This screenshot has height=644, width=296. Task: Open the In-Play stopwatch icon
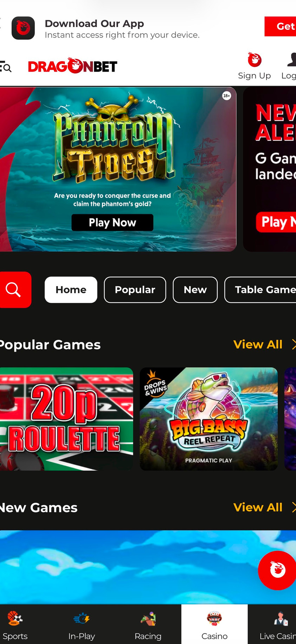pos(82,618)
